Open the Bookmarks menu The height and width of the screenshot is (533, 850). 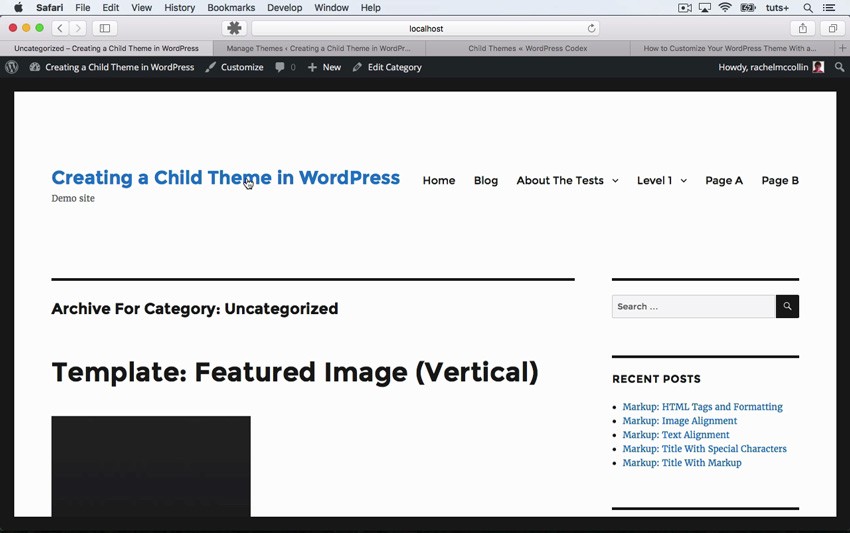pyautogui.click(x=231, y=8)
